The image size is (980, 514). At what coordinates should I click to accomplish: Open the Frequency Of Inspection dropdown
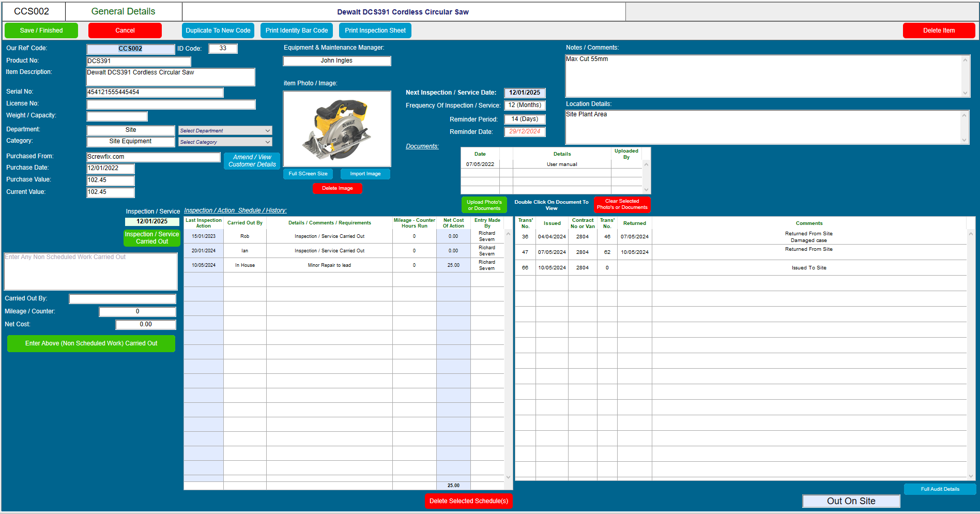(x=524, y=105)
